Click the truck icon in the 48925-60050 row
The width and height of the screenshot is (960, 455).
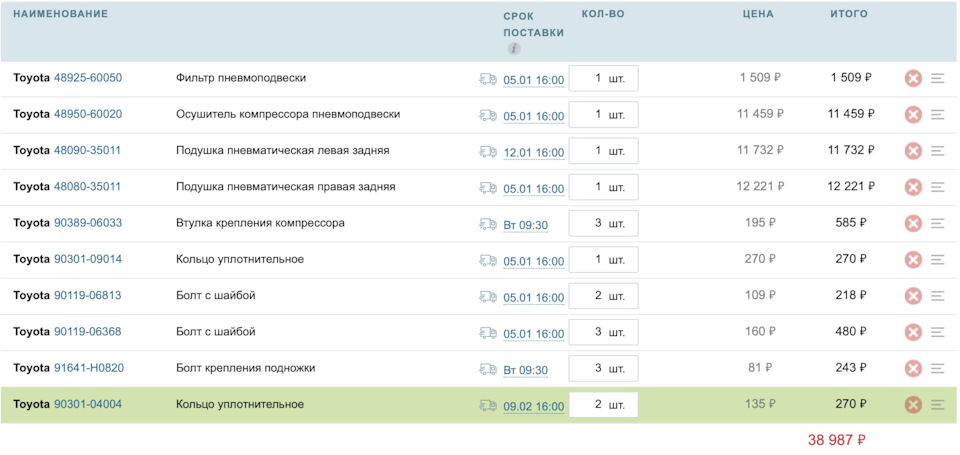[488, 79]
